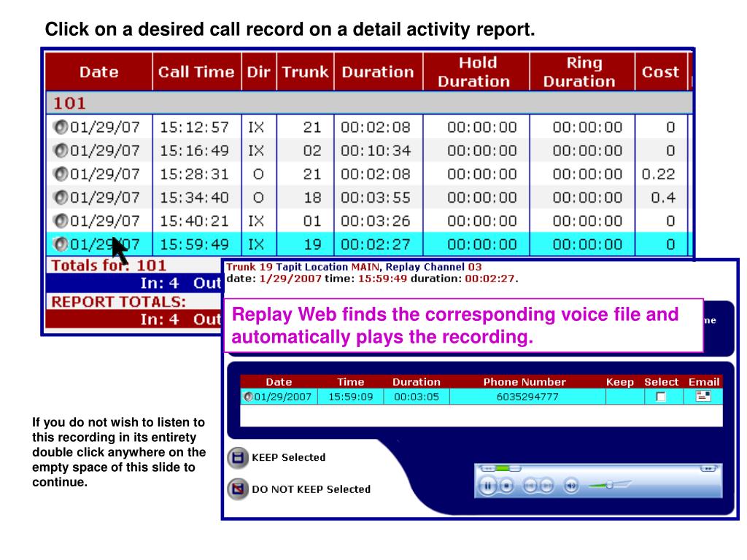Click the speaker icon for the 15:12:57 call

60,128
